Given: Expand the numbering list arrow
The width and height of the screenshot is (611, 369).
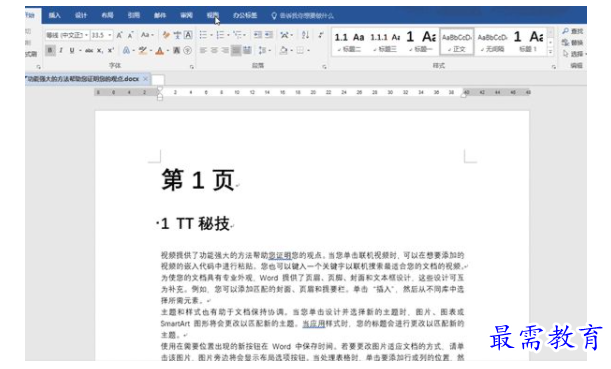Looking at the screenshot, I should coord(228,35).
